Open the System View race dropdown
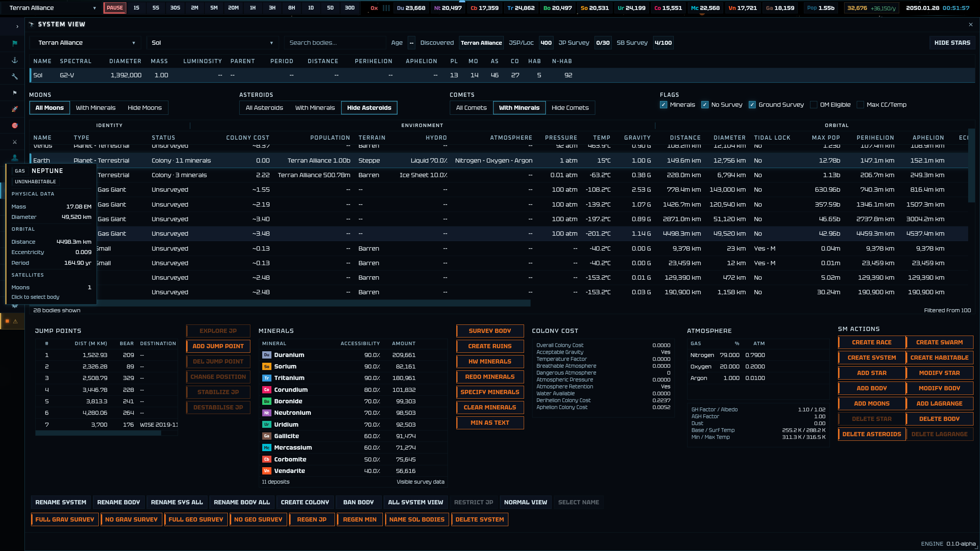Viewport: 980px width, 551px height. click(85, 43)
